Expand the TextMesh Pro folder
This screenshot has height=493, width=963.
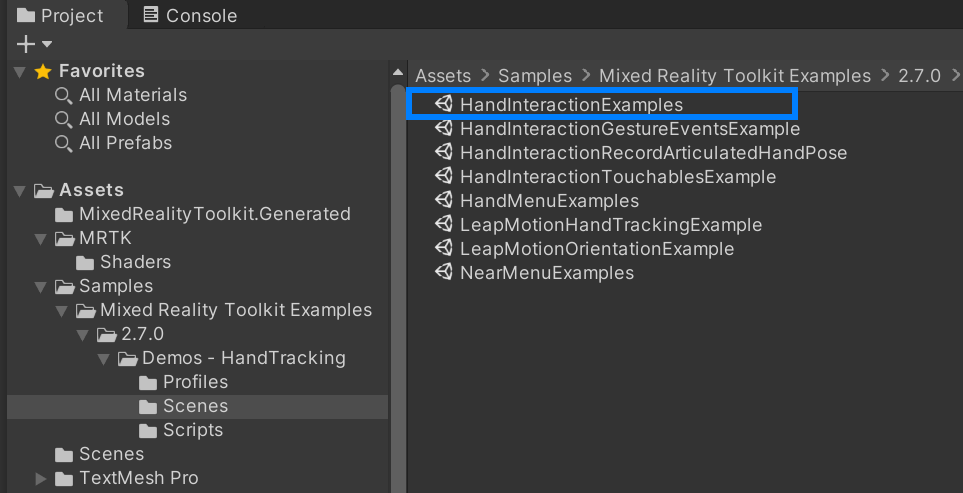coord(41,478)
